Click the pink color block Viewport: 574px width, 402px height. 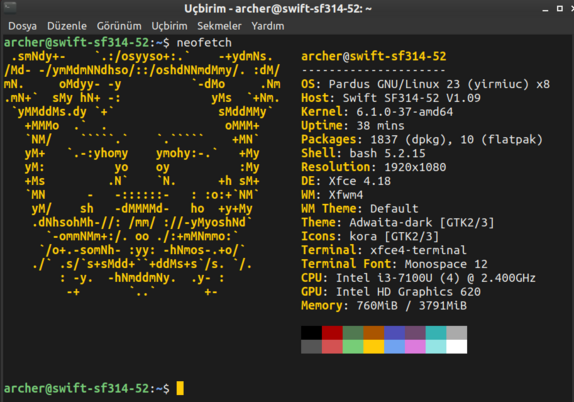(415, 347)
